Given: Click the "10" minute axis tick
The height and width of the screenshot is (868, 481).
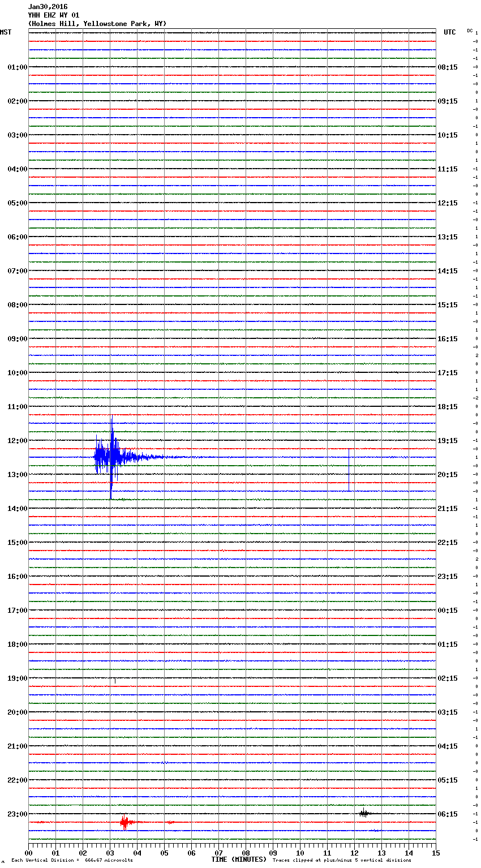Looking at the screenshot, I should tap(300, 853).
